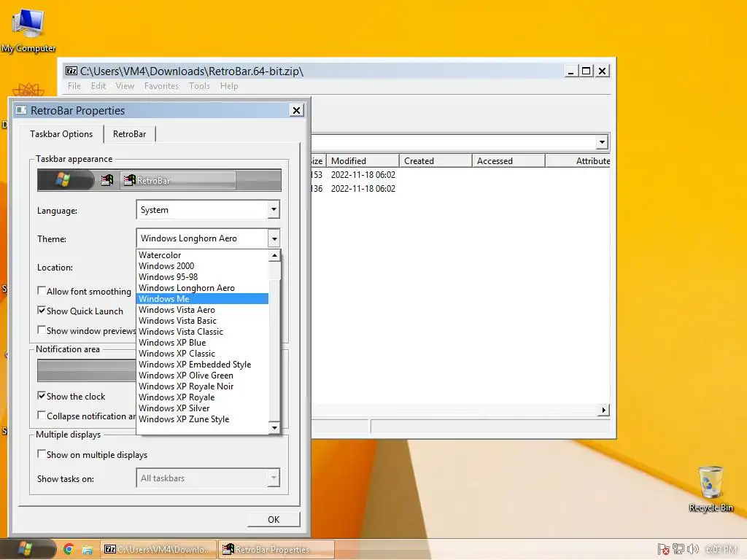The width and height of the screenshot is (747, 560).
Task: Open the 7-Zip Tools menu
Action: click(199, 86)
